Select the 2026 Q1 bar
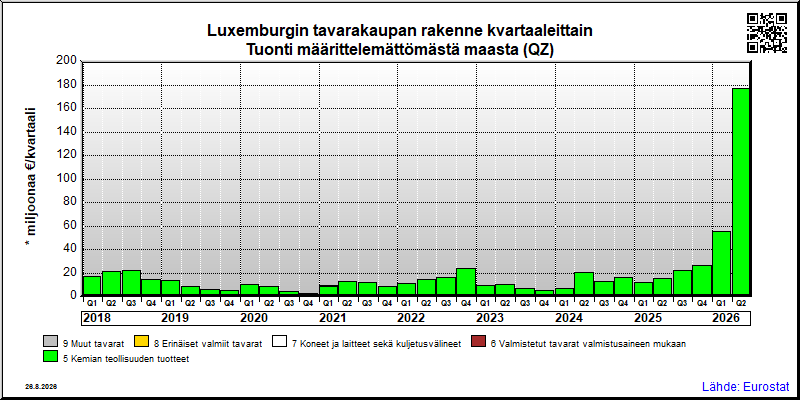Viewport: 800px width, 400px height. point(721,263)
